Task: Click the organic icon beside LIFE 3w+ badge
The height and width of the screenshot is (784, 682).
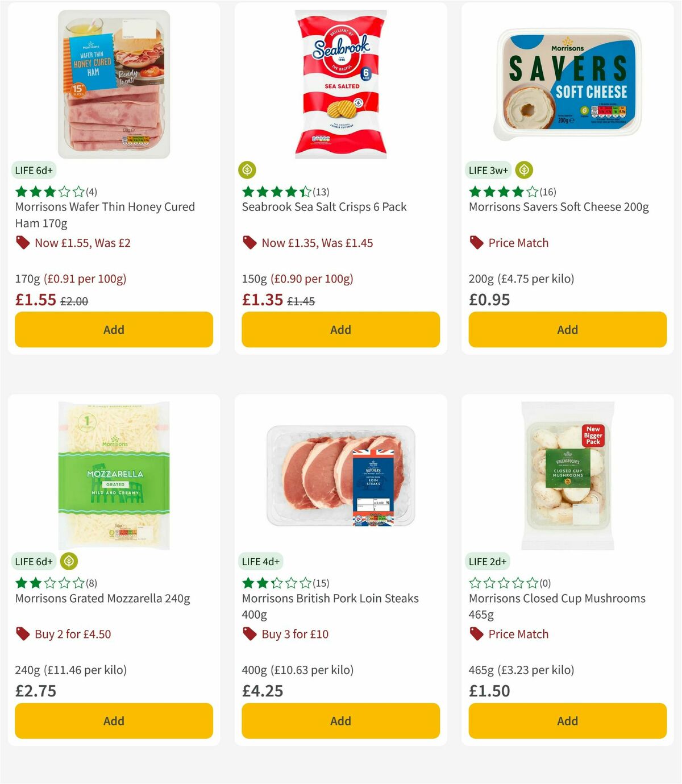Action: click(x=524, y=170)
